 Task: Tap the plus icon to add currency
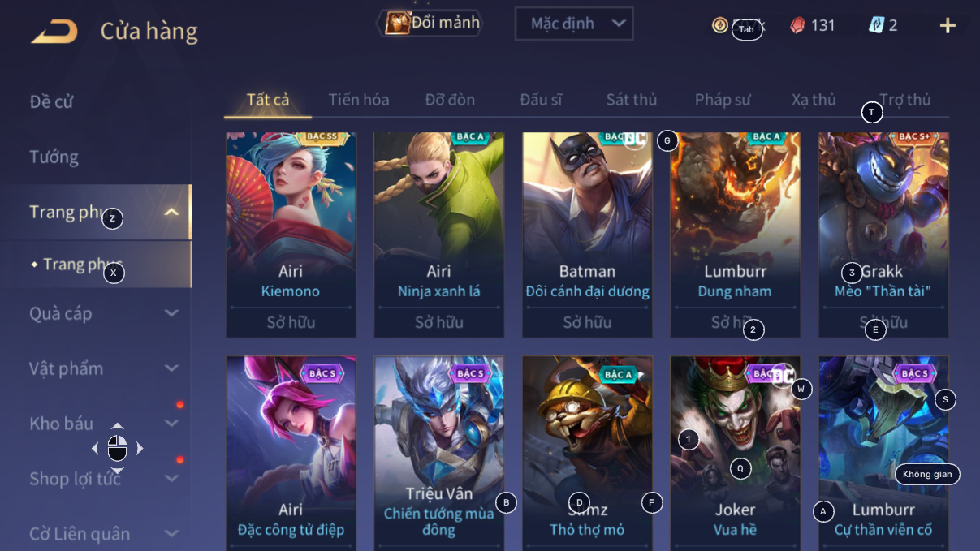tap(948, 25)
